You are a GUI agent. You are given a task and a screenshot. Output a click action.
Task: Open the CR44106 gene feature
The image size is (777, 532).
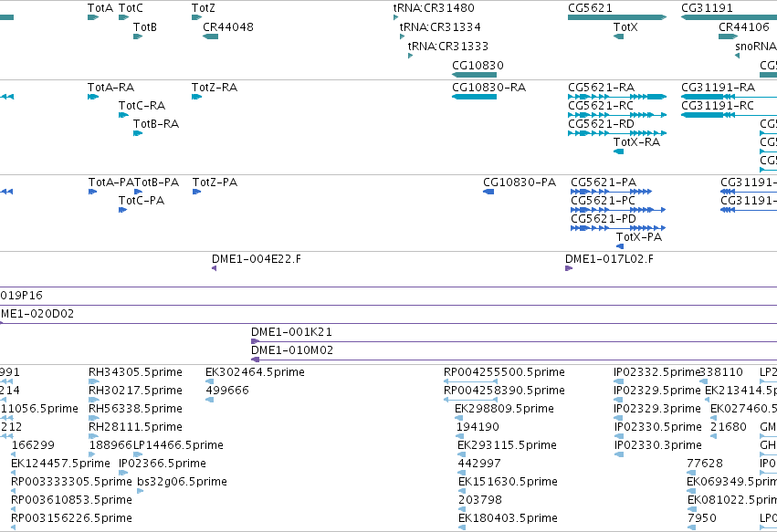(x=729, y=37)
